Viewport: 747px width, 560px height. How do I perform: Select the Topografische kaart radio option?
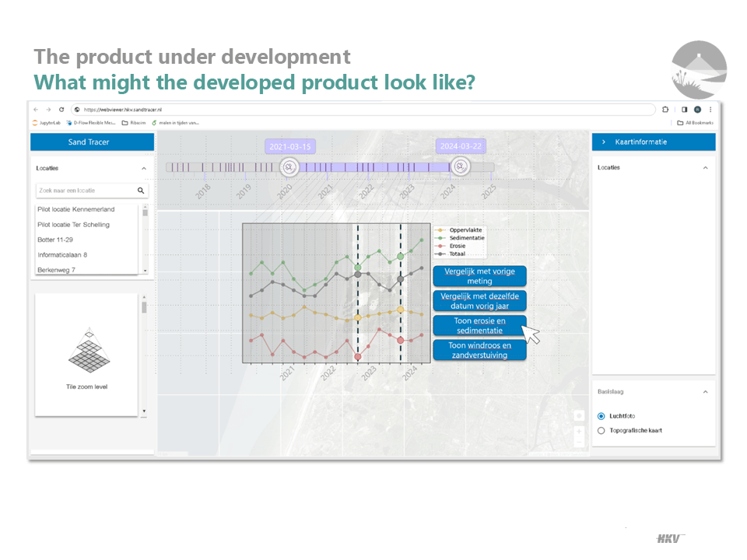[x=601, y=430]
